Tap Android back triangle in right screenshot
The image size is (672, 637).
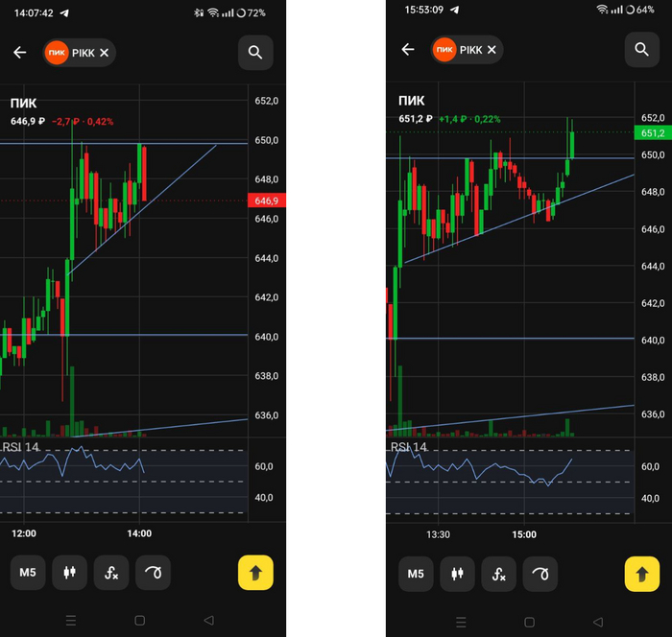[x=598, y=622]
